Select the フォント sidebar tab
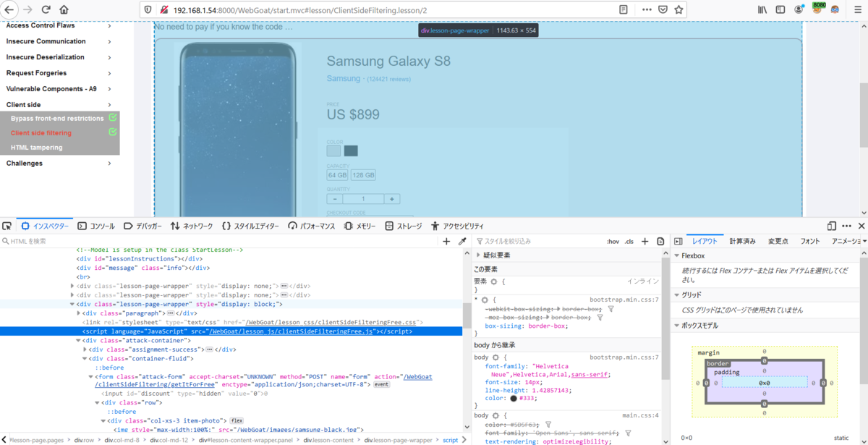The height and width of the screenshot is (445, 868). tap(810, 241)
